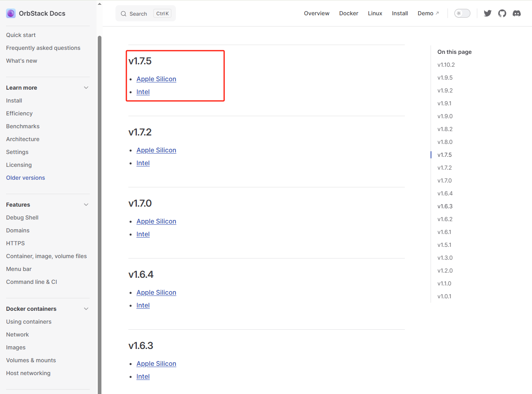Download v1.6.4 Apple Silicon build

click(x=156, y=293)
